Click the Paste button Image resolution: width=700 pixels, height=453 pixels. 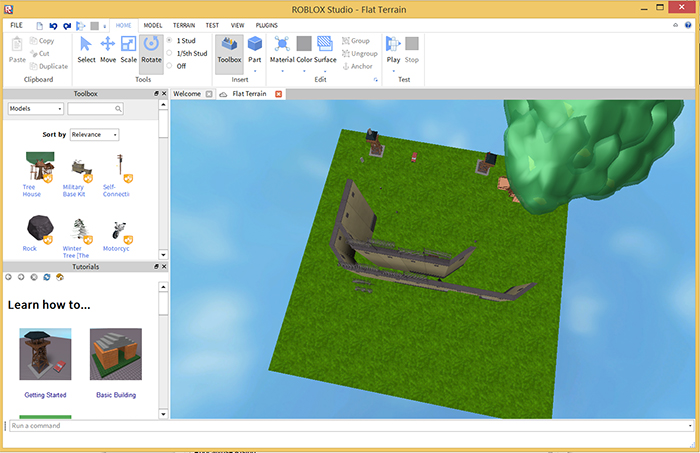click(17, 50)
